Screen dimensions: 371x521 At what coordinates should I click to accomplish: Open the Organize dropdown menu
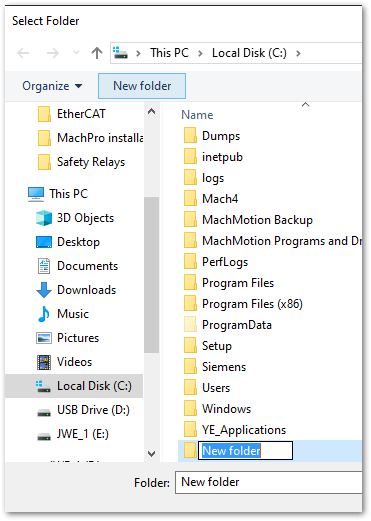pyautogui.click(x=52, y=86)
